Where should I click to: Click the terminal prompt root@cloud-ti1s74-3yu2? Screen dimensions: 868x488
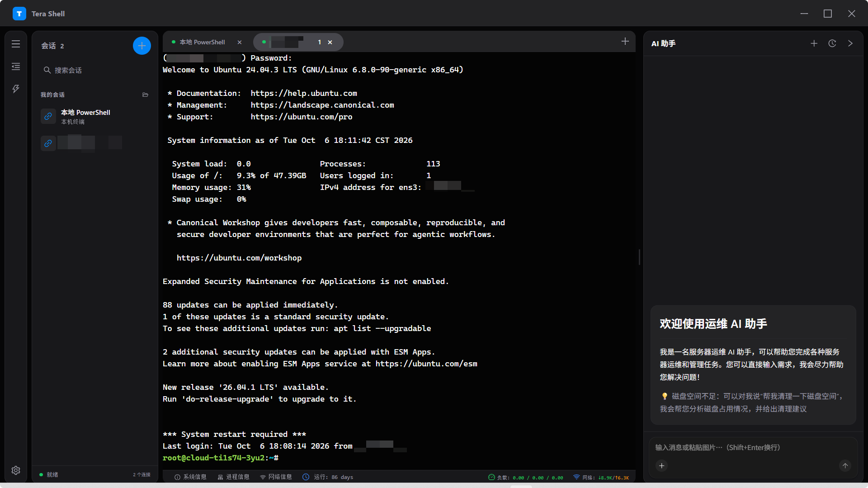(x=213, y=458)
